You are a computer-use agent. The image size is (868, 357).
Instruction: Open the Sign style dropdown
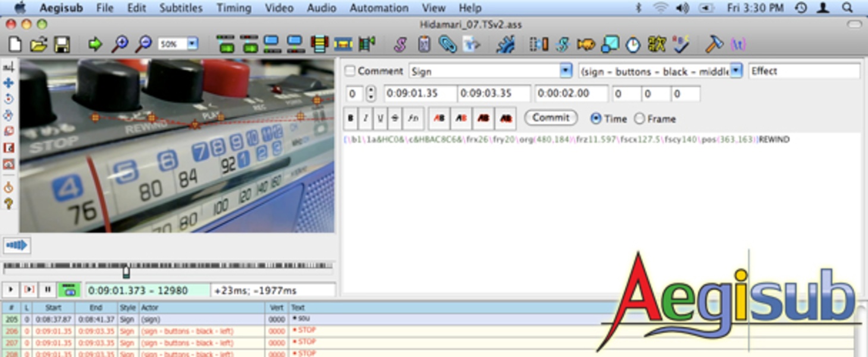click(565, 71)
